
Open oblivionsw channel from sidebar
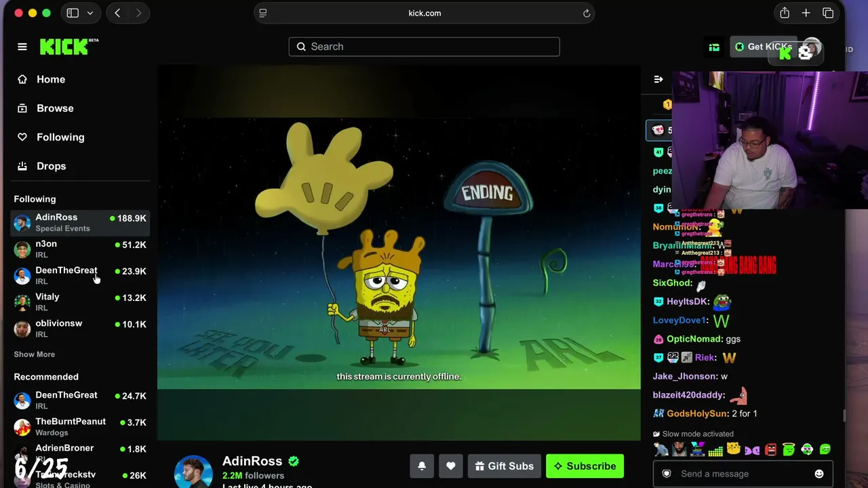click(80, 328)
